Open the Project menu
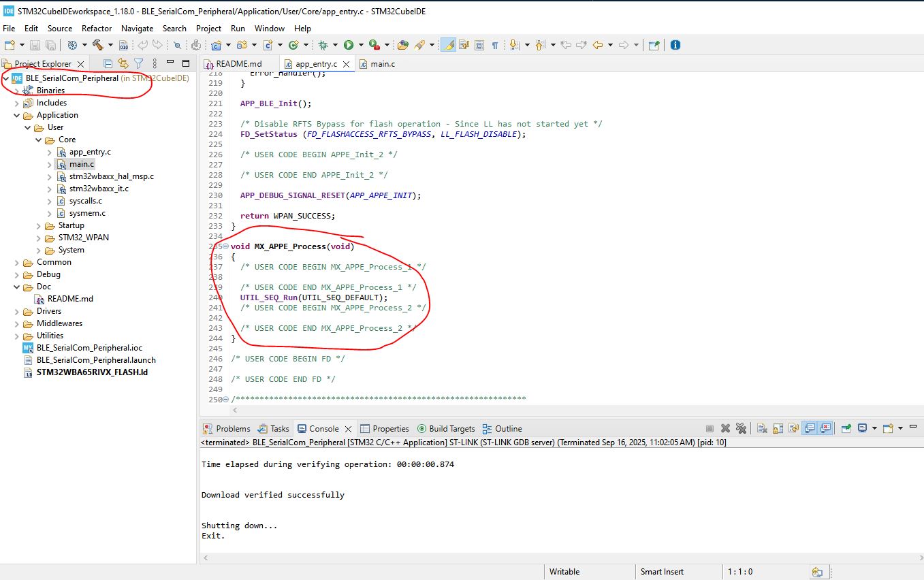 click(x=208, y=29)
